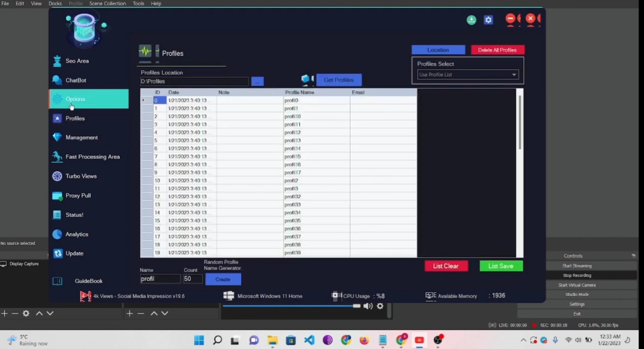Open the OBS Docks menu
Screen dimensions: 644x349
coord(55,3)
